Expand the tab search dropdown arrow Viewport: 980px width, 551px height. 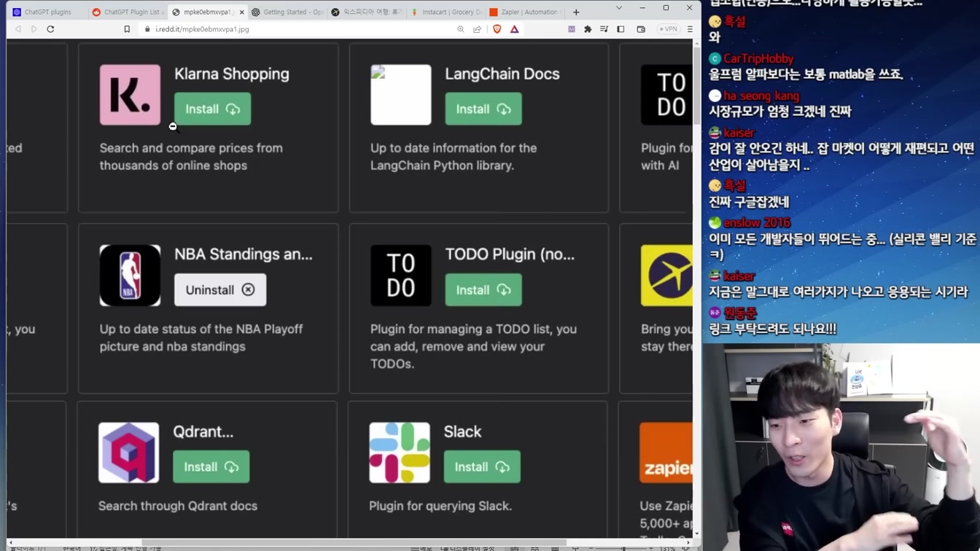[x=618, y=8]
